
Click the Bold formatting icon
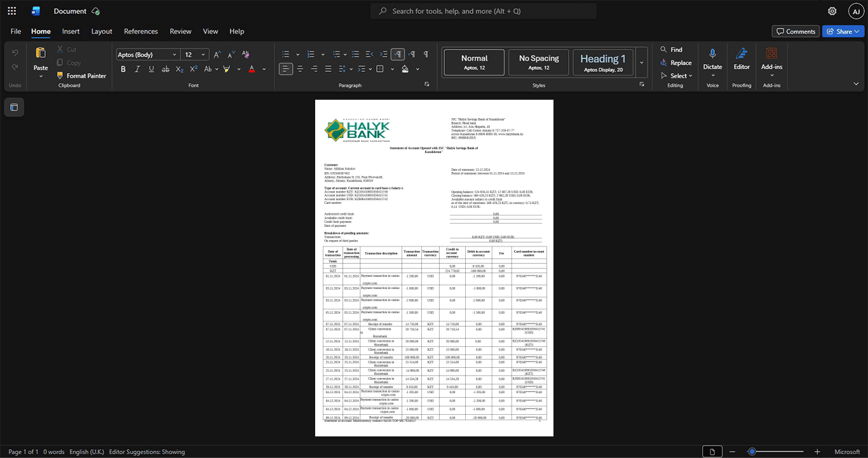(123, 69)
